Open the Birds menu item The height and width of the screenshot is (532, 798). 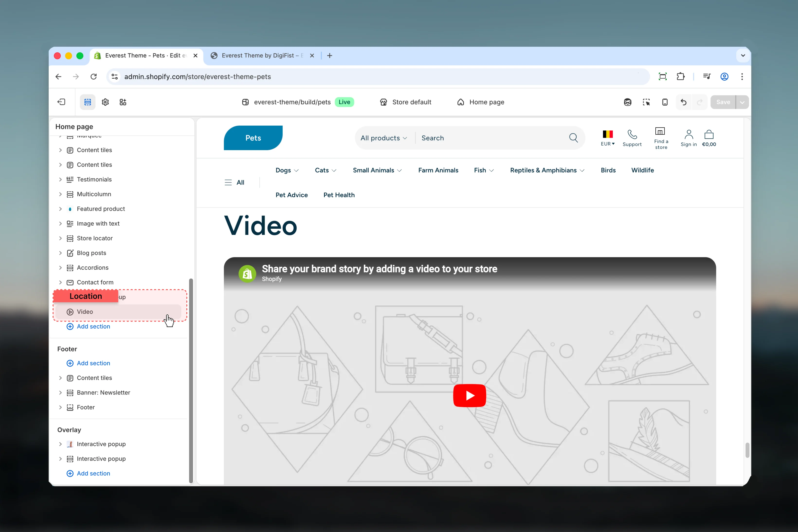click(x=608, y=170)
